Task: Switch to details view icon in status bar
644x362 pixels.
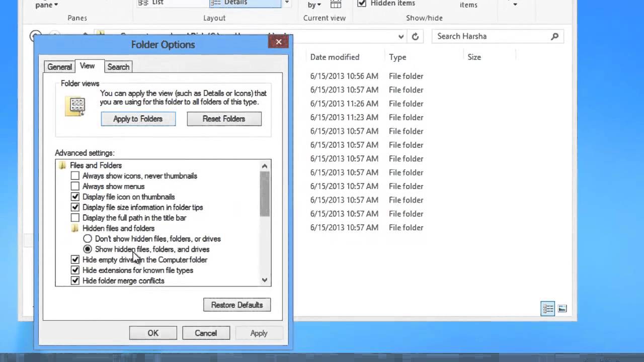Action: [x=548, y=309]
